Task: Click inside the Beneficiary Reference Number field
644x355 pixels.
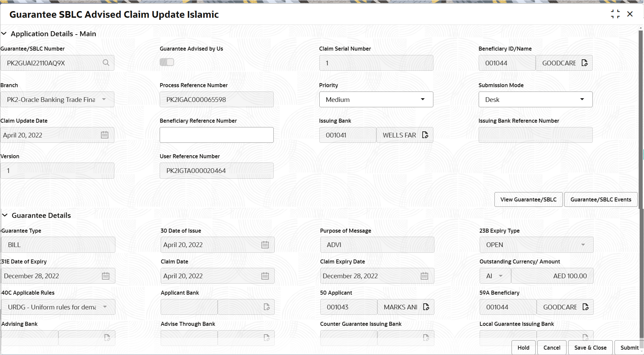Action: 217,135
